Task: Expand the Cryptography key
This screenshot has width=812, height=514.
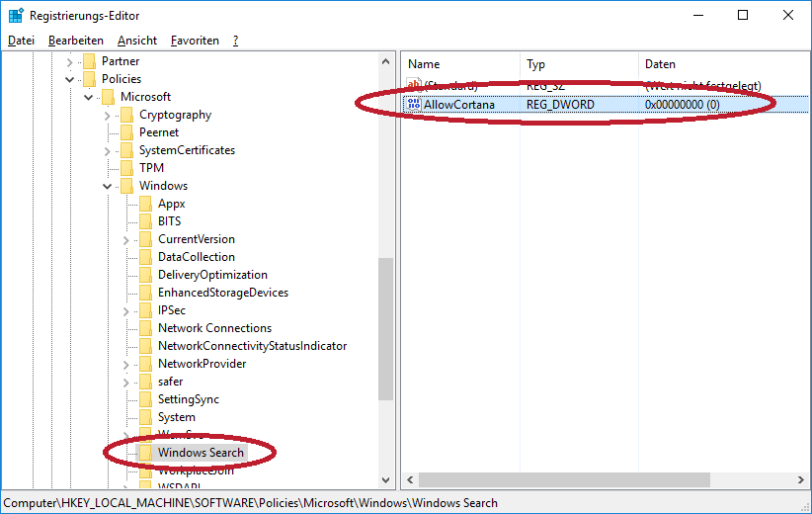Action: [x=108, y=116]
